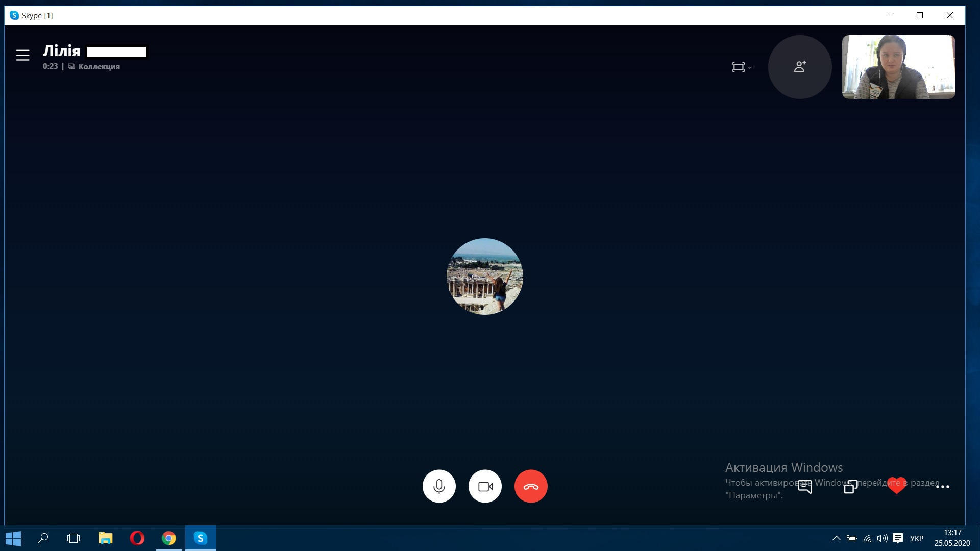Add a participant to the call

799,67
